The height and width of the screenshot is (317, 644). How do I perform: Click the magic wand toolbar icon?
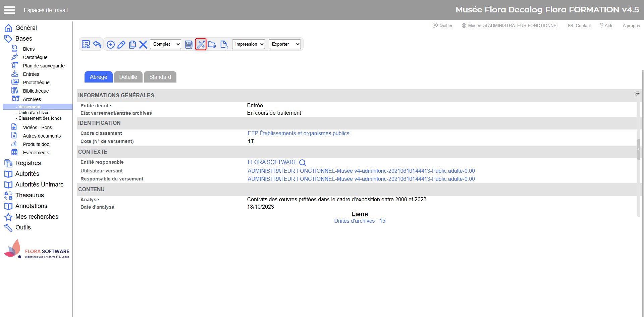click(x=201, y=44)
